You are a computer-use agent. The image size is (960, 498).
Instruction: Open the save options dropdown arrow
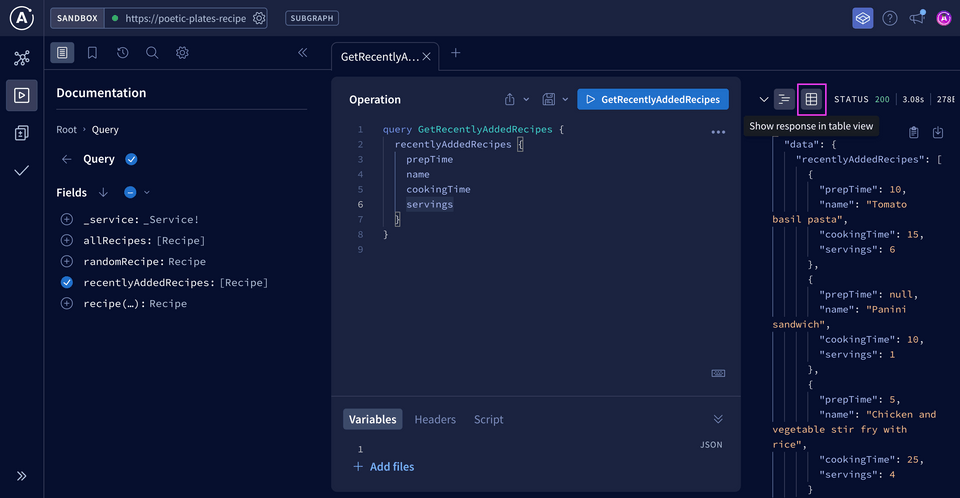point(565,99)
